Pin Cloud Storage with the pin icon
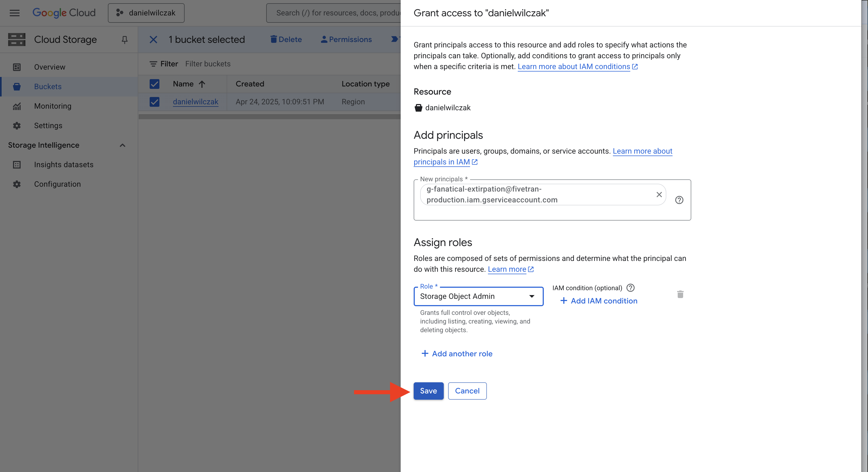 point(125,40)
